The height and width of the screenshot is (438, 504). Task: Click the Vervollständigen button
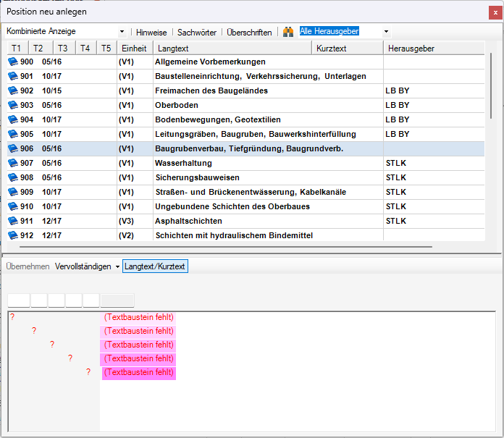(83, 266)
